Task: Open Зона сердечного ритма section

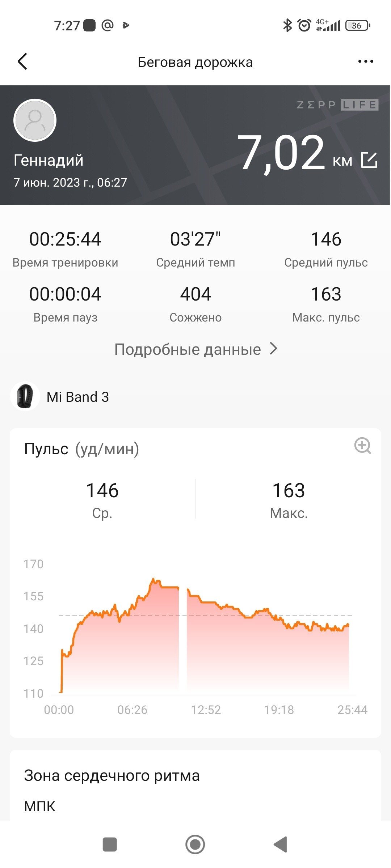Action: pos(112,775)
